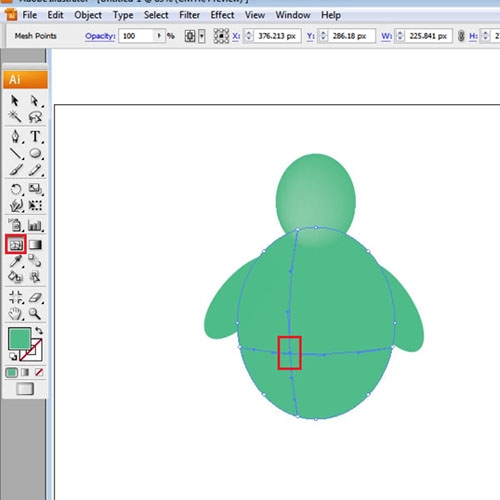The width and height of the screenshot is (500, 500).
Task: Open the envelope options dropdown arrow
Action: pos(202,36)
